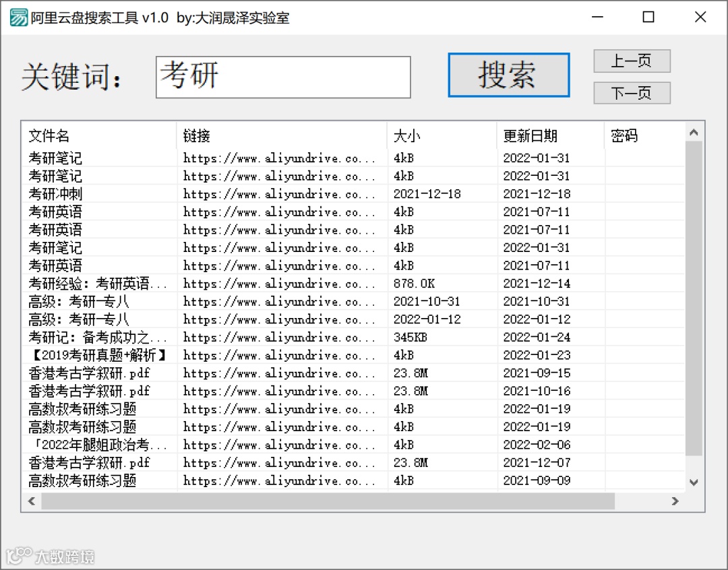Go to previous page with 上一页
728x570 pixels.
pyautogui.click(x=632, y=61)
